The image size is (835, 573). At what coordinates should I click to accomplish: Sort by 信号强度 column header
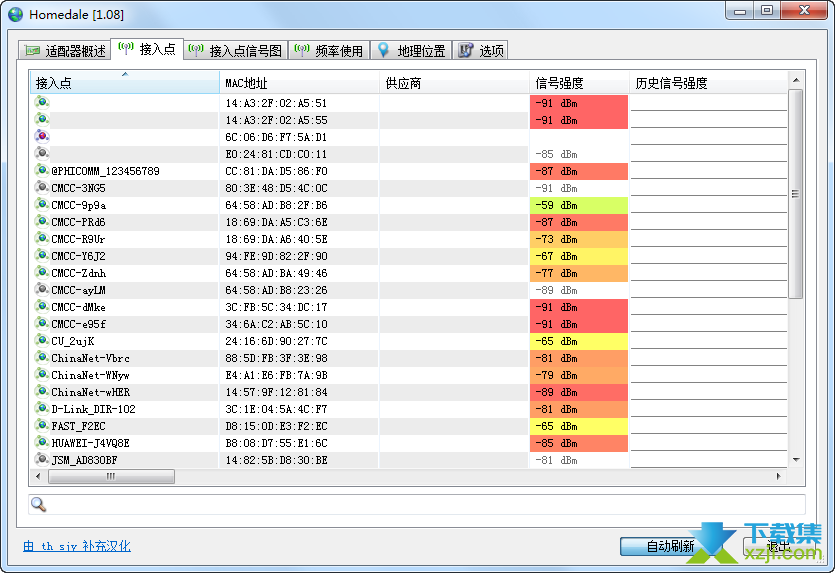coord(579,83)
